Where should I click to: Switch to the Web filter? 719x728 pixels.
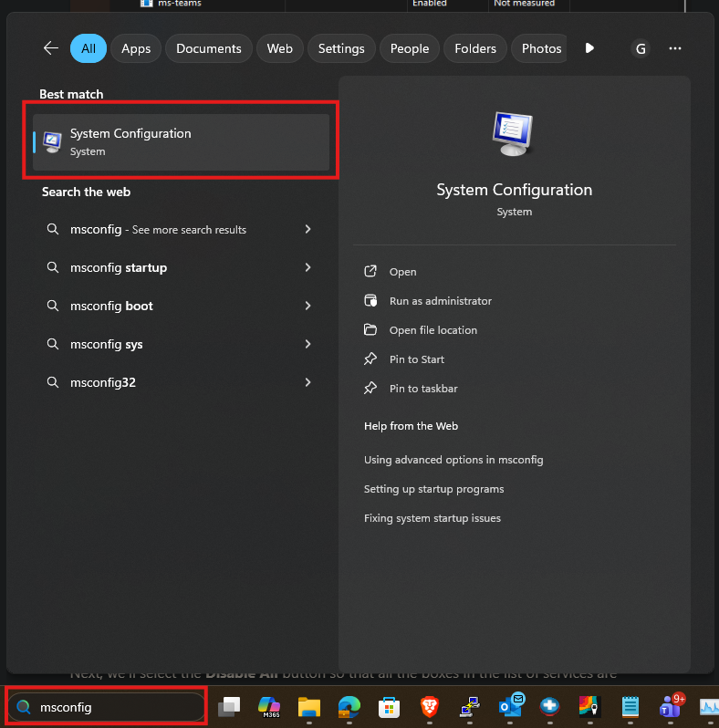279,48
